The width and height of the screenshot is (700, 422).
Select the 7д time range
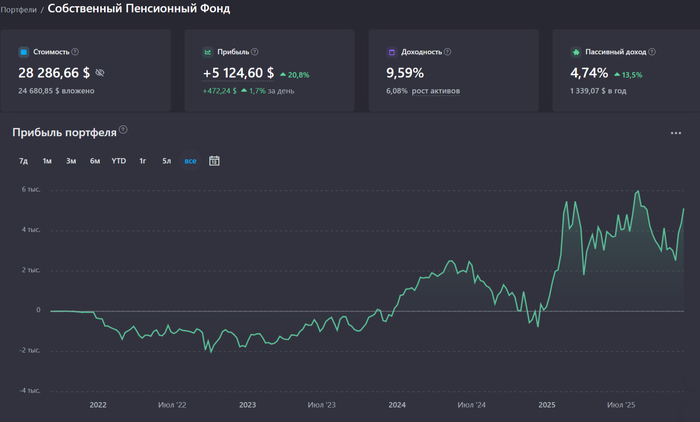coord(23,161)
